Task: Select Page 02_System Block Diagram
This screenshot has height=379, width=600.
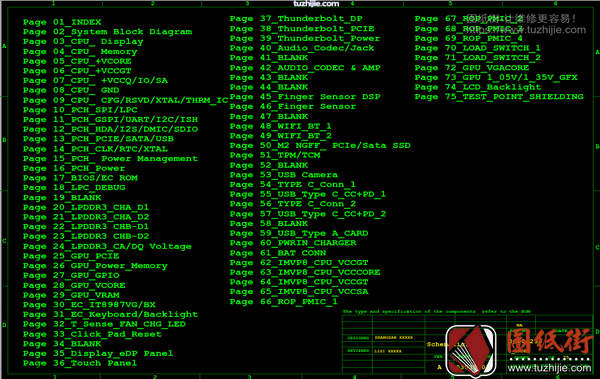Action: pyautogui.click(x=108, y=32)
